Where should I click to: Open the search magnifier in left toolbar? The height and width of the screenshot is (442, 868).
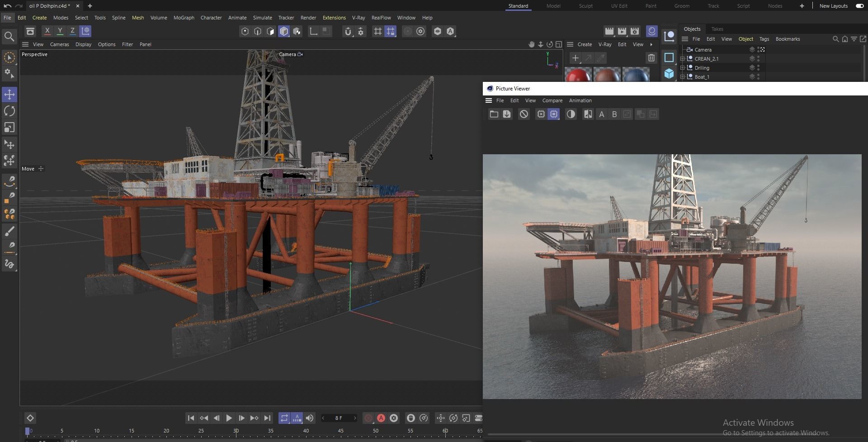coord(9,36)
